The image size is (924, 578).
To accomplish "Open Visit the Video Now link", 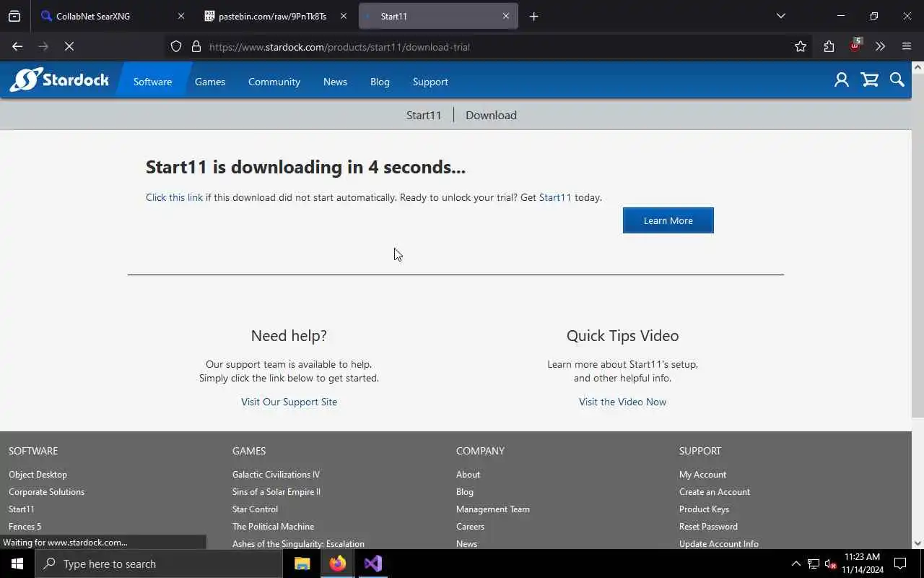I will [622, 402].
